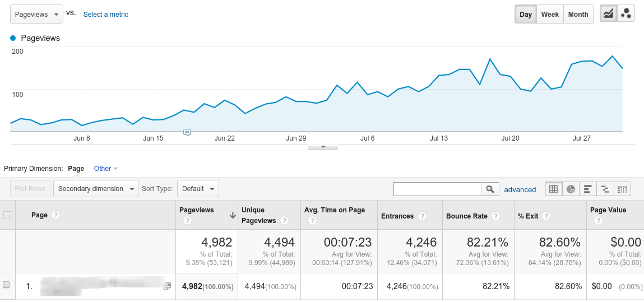The width and height of the screenshot is (644, 302).
Task: Select the comparison view icon
Action: tap(605, 189)
